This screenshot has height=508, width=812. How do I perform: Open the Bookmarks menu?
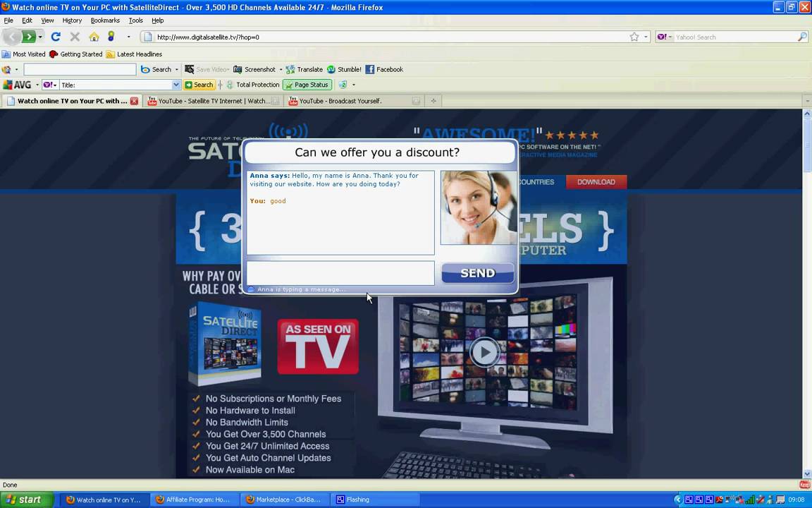(105, 20)
